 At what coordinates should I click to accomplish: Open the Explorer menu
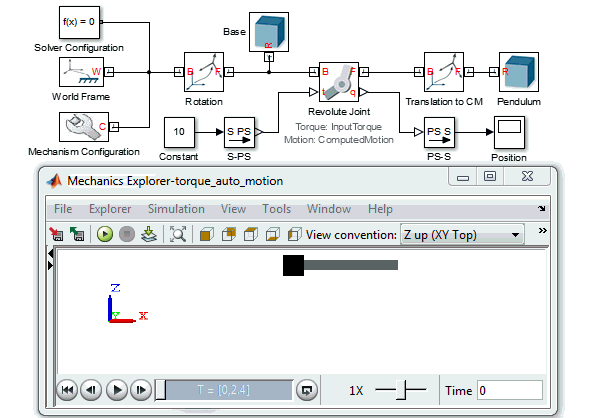[x=110, y=209]
